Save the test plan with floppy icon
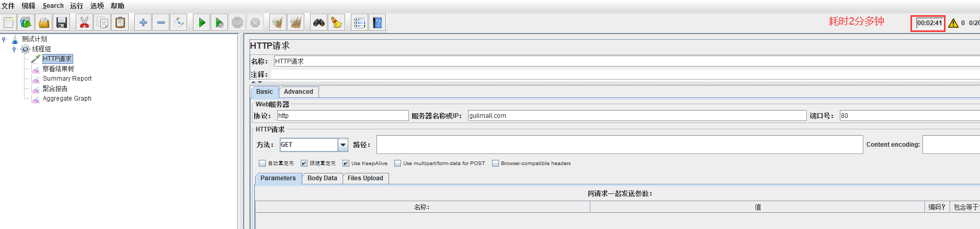Viewport: 980px width, 229px height. click(62, 23)
